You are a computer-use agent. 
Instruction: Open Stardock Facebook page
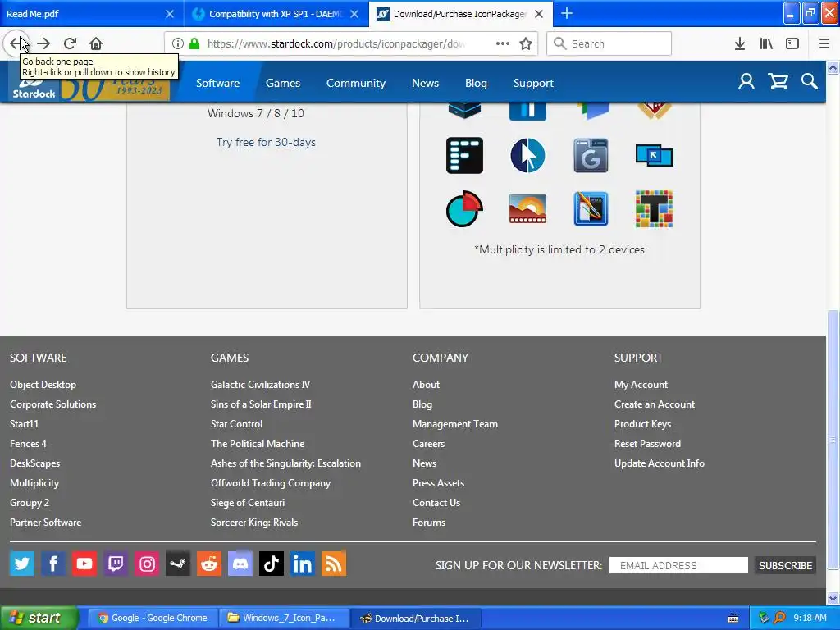[x=53, y=564]
